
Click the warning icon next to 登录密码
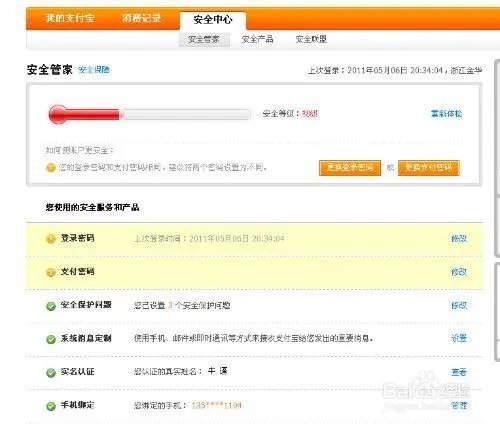51,239
